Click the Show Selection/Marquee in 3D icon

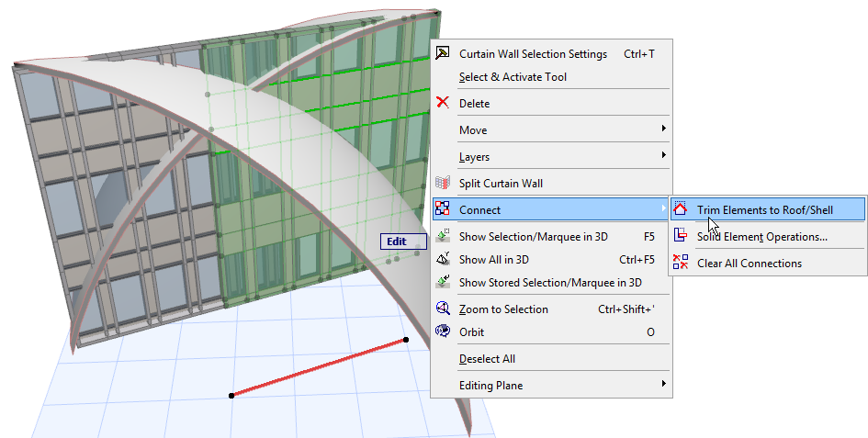pyautogui.click(x=443, y=235)
